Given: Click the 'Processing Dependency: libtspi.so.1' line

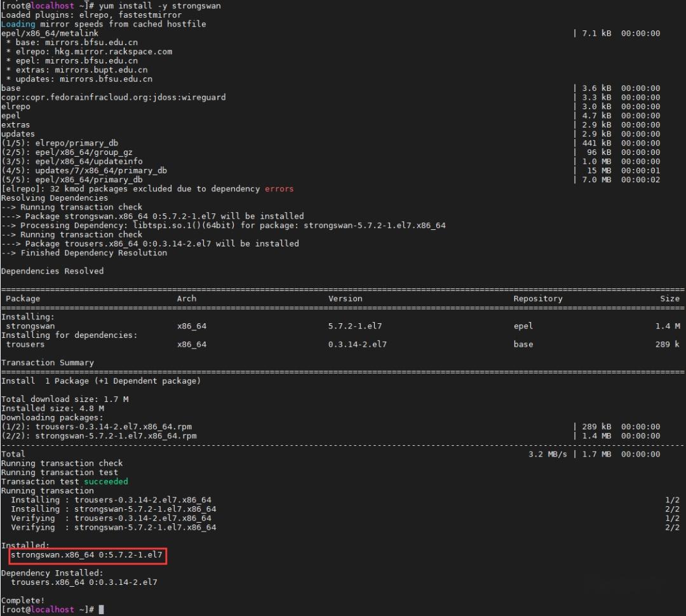Looking at the screenshot, I should point(224,225).
